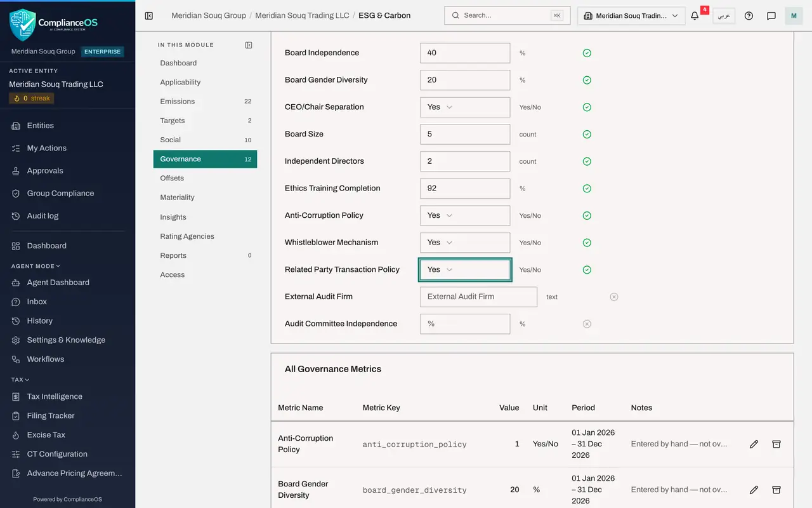Collapse the In This Module panel
The image size is (812, 508).
point(249,45)
